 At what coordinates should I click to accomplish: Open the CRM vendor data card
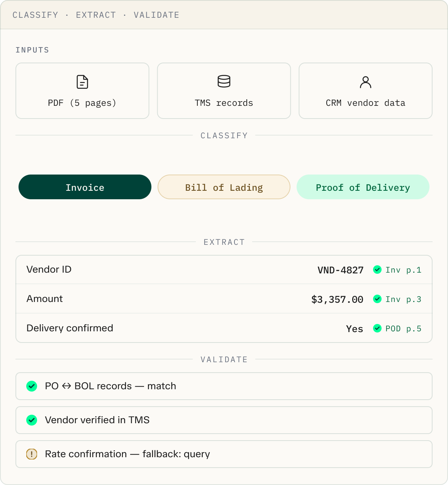pos(365,91)
